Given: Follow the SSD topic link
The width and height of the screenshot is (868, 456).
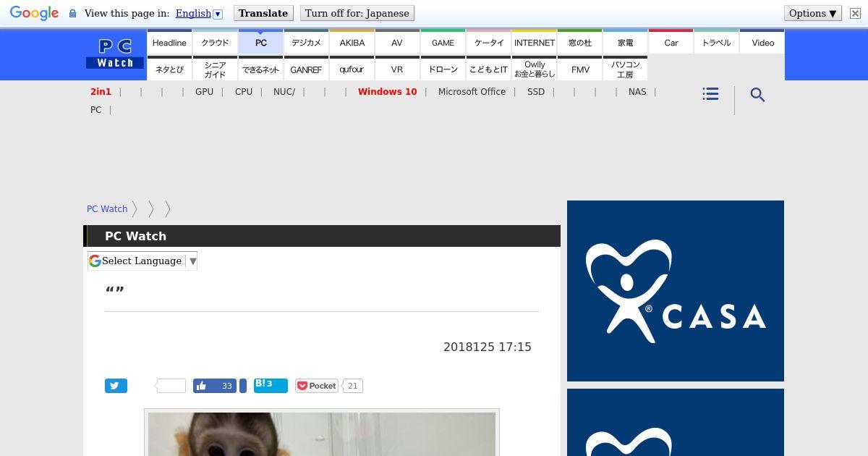Looking at the screenshot, I should 536,92.
